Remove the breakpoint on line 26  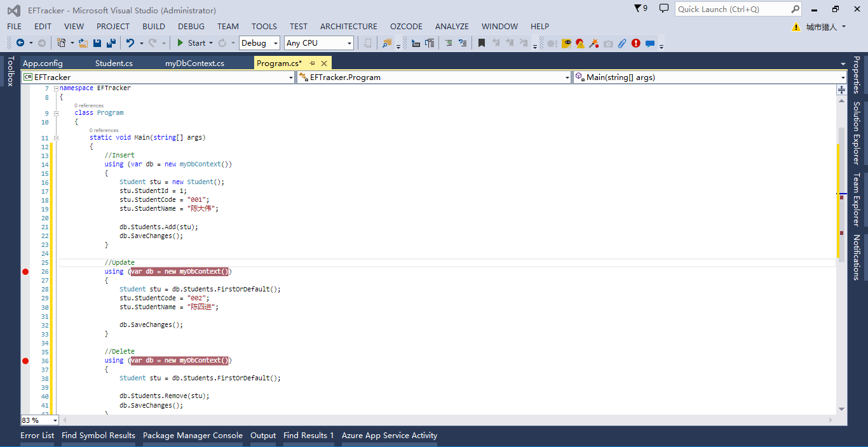point(25,272)
